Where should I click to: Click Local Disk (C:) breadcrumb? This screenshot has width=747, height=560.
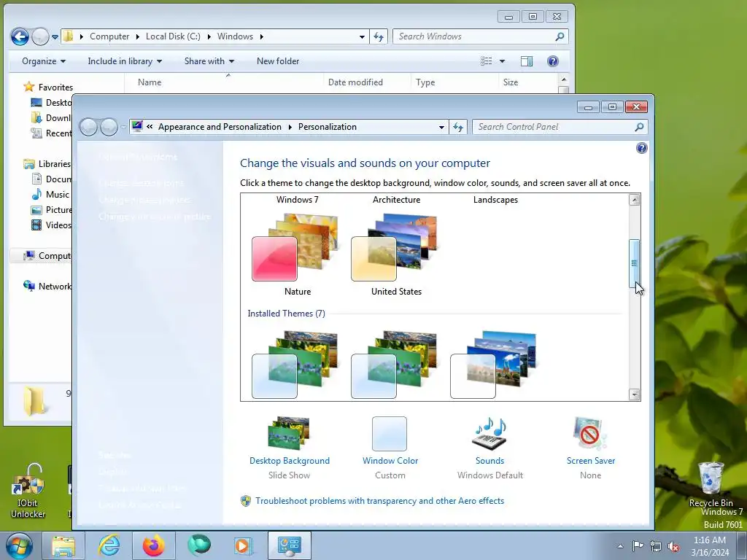(x=173, y=36)
